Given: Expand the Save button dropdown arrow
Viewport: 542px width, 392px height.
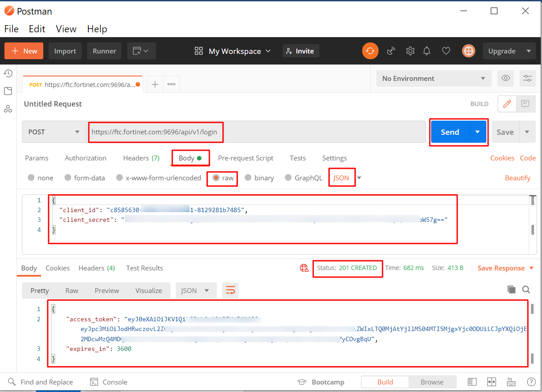Looking at the screenshot, I should [527, 132].
